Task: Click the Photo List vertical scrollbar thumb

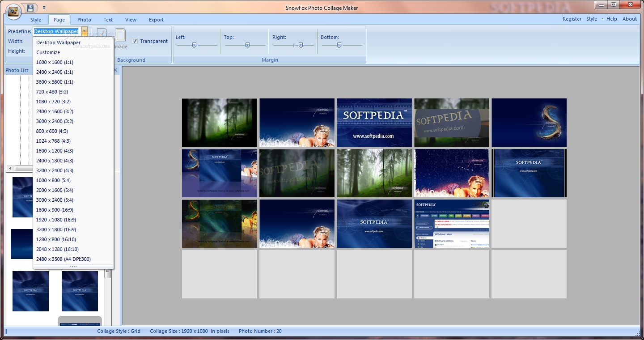Action: click(x=107, y=273)
